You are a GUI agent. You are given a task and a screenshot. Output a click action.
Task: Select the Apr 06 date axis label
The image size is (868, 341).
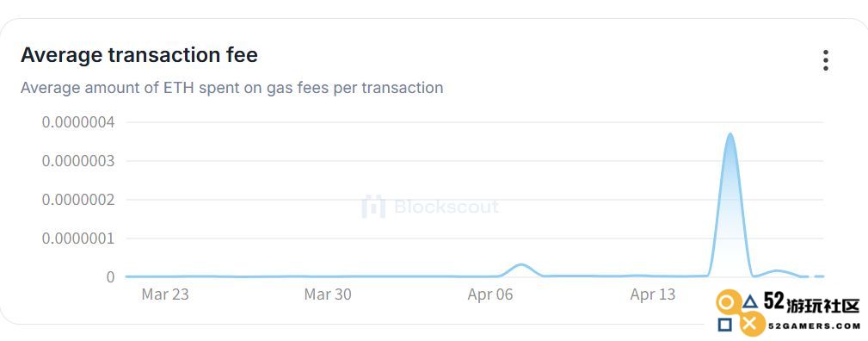click(489, 294)
